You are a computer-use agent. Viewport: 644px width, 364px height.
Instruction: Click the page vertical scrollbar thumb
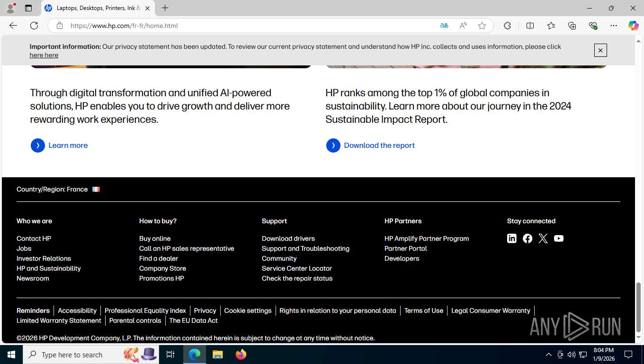click(x=639, y=307)
